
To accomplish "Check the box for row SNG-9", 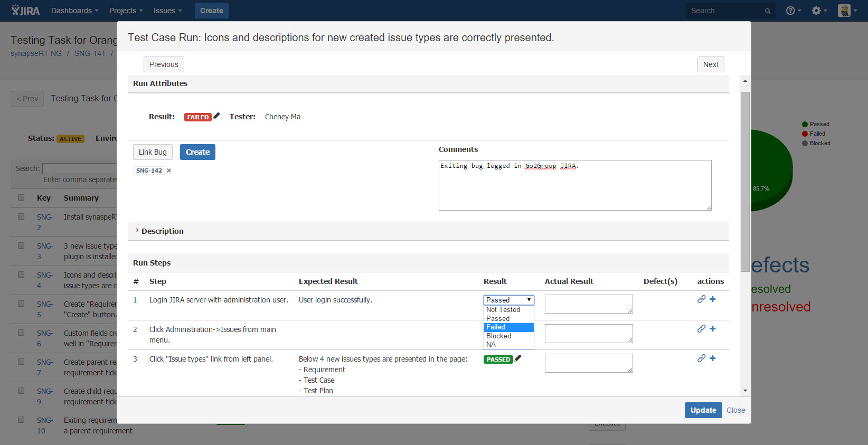I will point(21,391).
